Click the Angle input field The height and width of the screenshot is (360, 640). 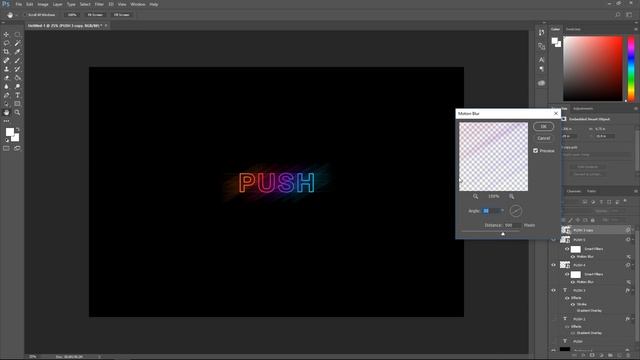[491, 211]
